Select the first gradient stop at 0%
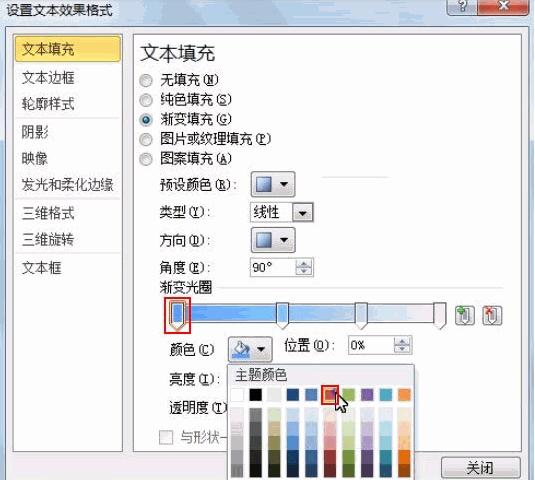Screen dimensions: 535x480 coord(177,316)
